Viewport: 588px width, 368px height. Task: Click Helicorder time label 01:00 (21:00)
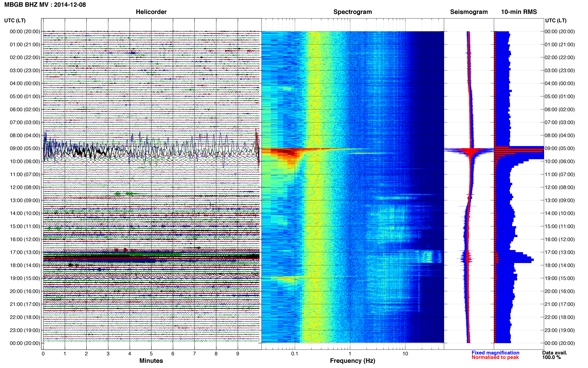[25, 44]
